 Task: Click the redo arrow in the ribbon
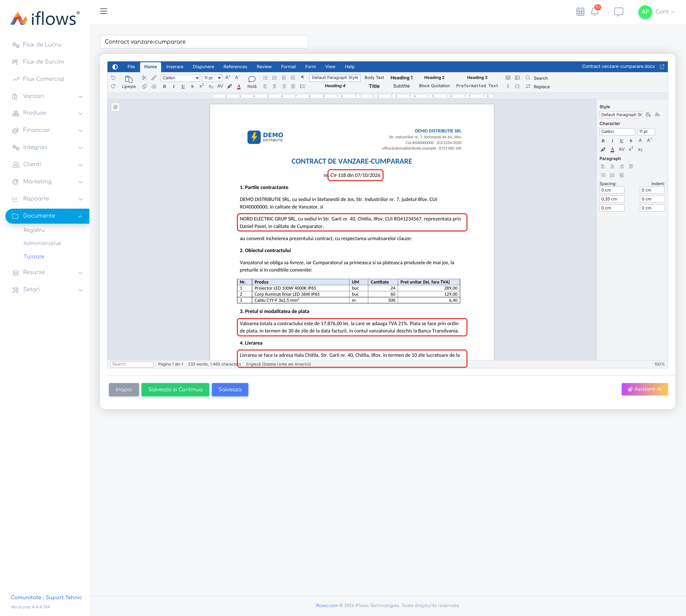point(113,86)
